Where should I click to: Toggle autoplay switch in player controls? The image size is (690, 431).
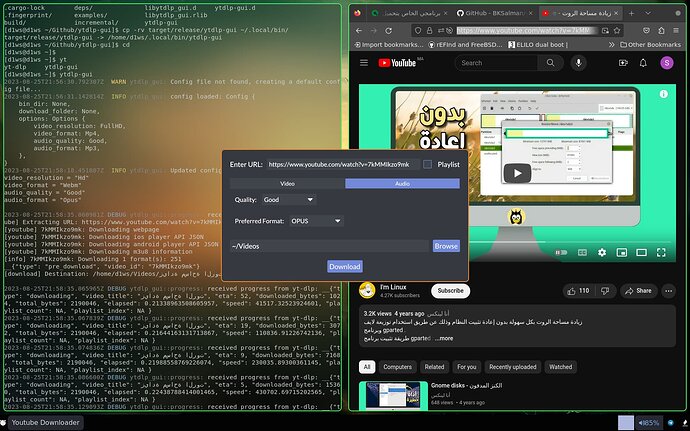pos(561,252)
